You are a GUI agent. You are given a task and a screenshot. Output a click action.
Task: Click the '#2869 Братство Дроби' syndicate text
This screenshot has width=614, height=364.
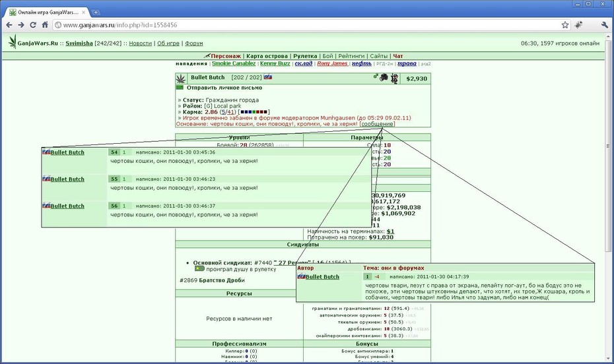(x=212, y=280)
